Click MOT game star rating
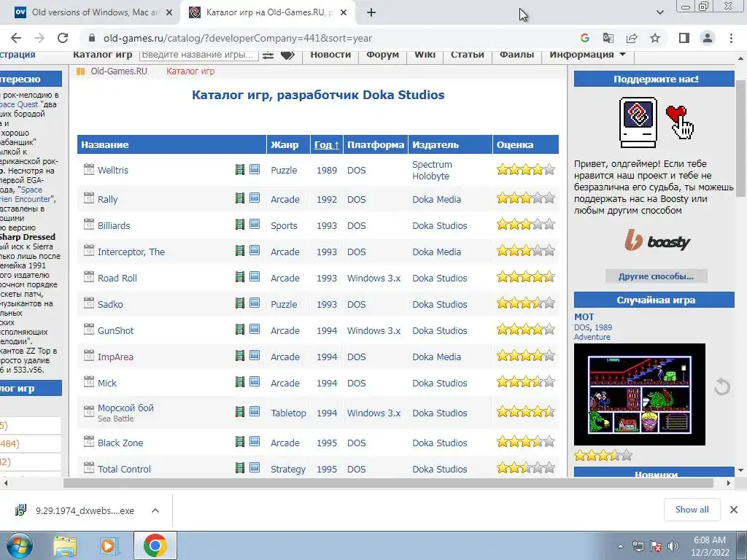This screenshot has height=560, width=747. pyautogui.click(x=603, y=456)
